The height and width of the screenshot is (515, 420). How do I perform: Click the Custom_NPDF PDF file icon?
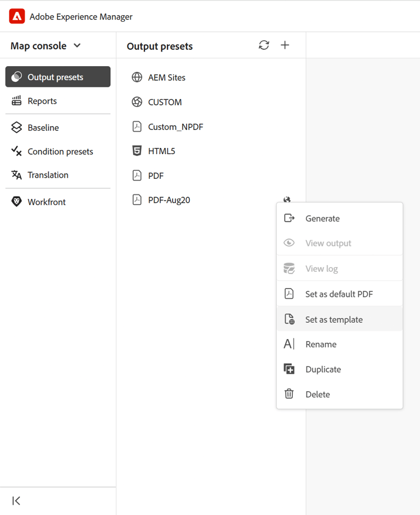click(x=137, y=127)
